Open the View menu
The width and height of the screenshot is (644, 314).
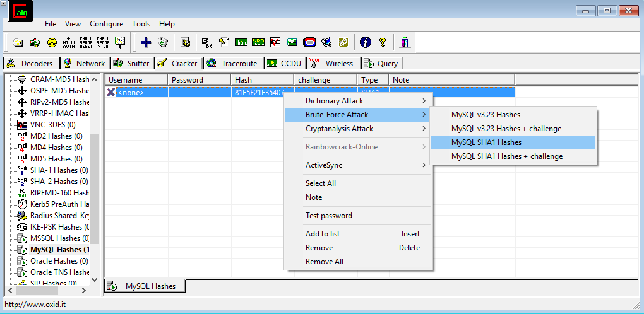coord(73,24)
